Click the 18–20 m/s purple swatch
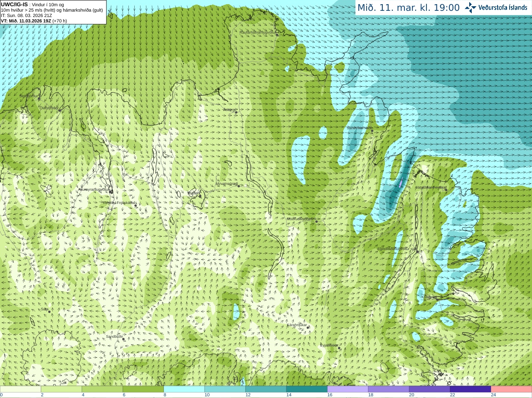Screen dimensions: 532x398 pyautogui.click(x=389, y=389)
